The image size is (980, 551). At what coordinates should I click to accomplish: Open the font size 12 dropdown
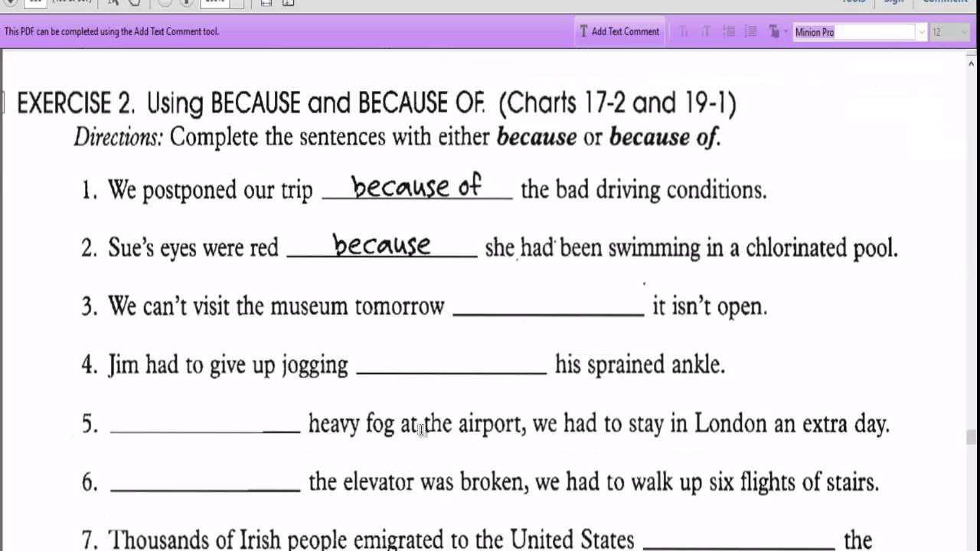point(949,32)
